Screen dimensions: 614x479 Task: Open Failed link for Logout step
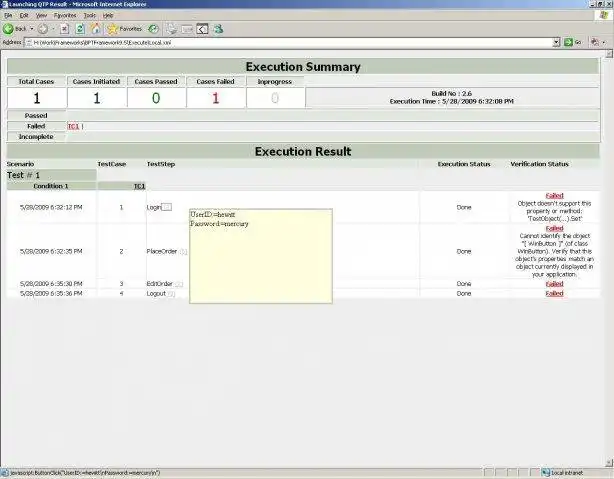[x=554, y=294]
